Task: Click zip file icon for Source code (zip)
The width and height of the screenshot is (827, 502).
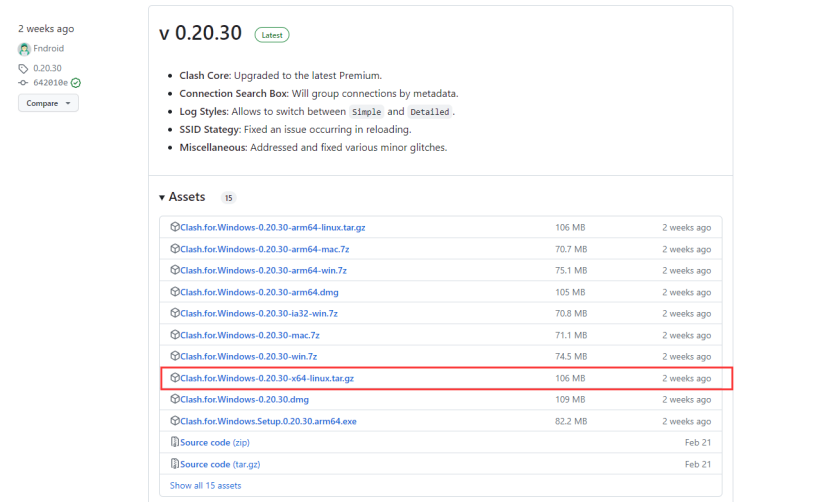Action: (x=175, y=442)
